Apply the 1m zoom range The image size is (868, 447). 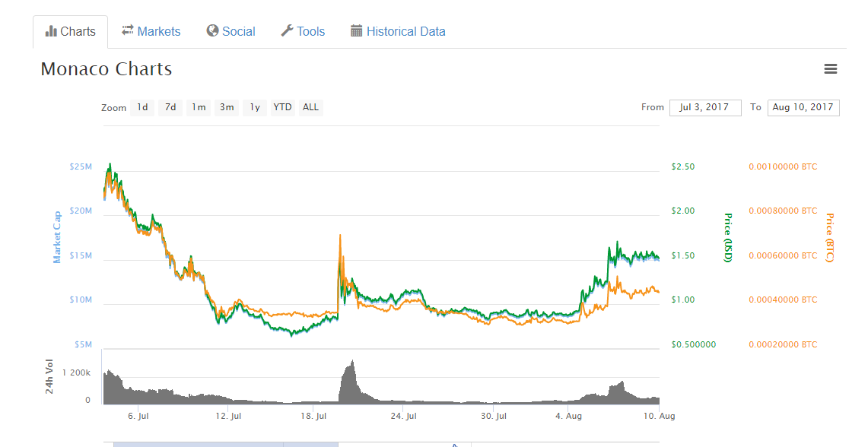click(x=198, y=107)
